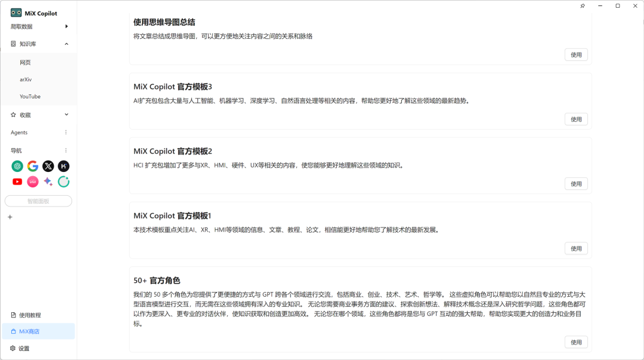644x360 pixels.
Task: Click the AI扩充包 description text
Action: (302, 101)
